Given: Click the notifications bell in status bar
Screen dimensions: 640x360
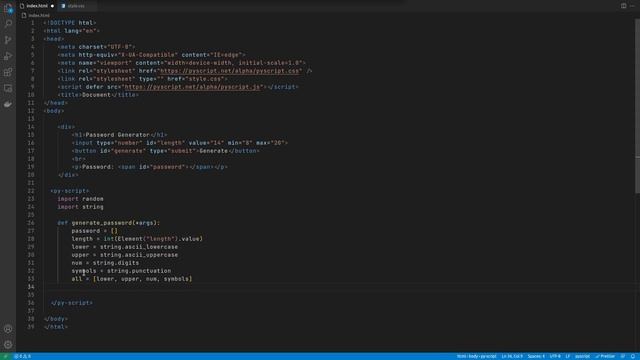Looking at the screenshot, I should point(633,356).
